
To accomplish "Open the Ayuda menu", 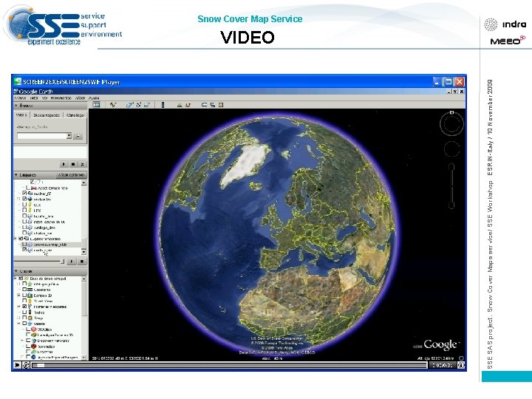I will click(x=94, y=98).
